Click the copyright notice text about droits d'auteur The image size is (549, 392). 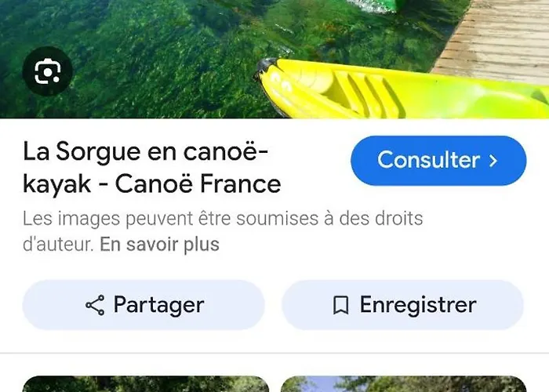click(223, 231)
